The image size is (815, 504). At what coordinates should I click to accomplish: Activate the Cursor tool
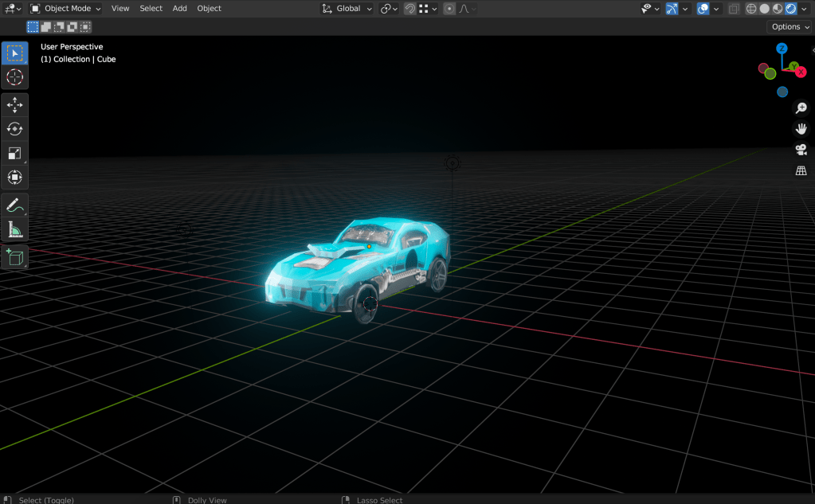[14, 77]
